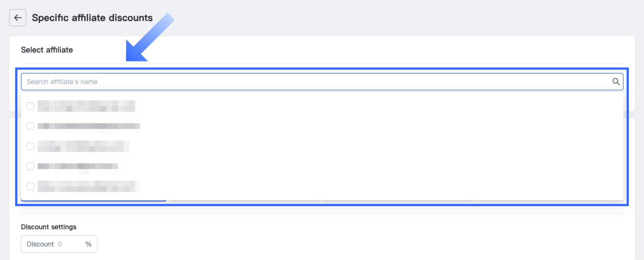Screen dimensions: 644x260
Task: Click the "Discount" prefix label in field
Action: 40,244
